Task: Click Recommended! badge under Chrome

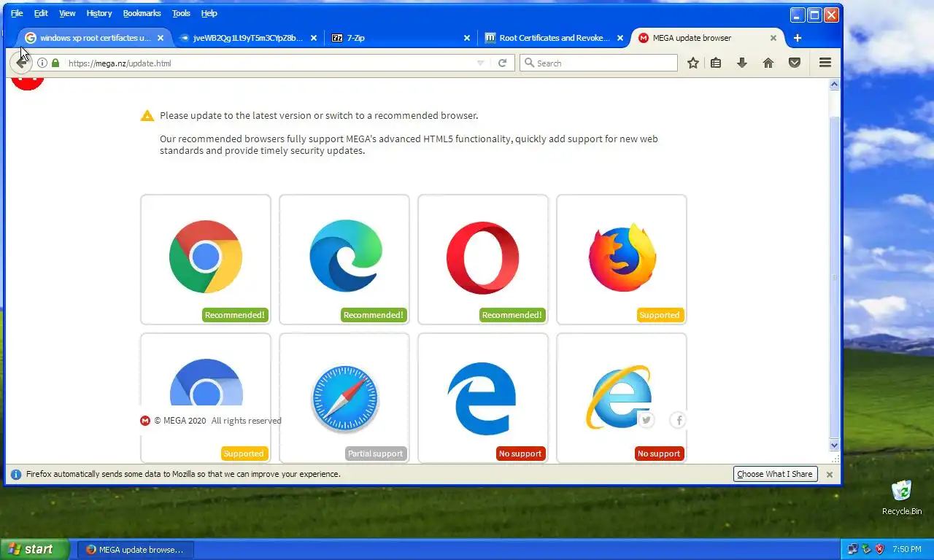Action: 235,315
